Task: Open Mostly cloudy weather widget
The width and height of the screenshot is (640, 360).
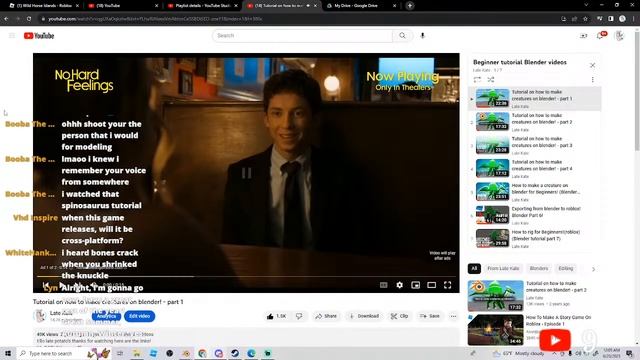Action: [518, 353]
